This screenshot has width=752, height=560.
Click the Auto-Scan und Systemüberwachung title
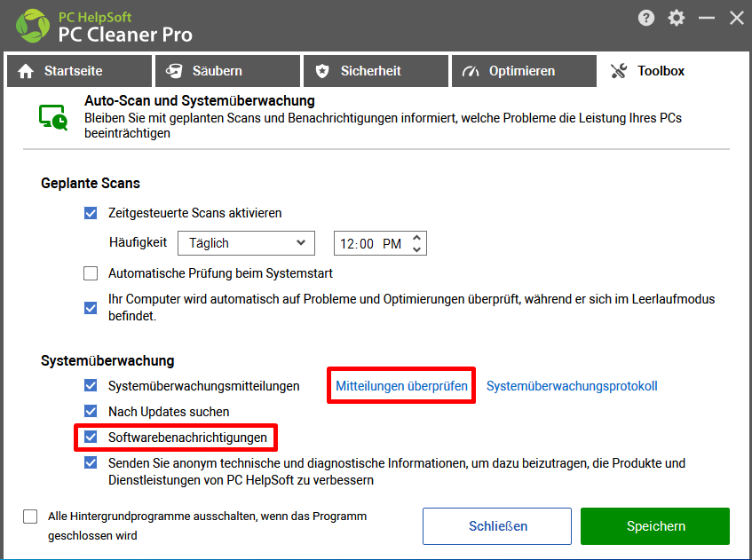pos(200,100)
